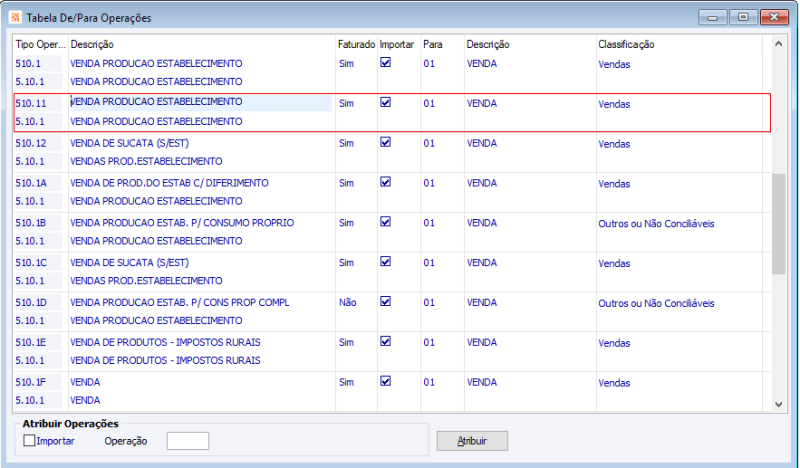Toggle Importar checkbox for row 510.12

click(x=386, y=142)
